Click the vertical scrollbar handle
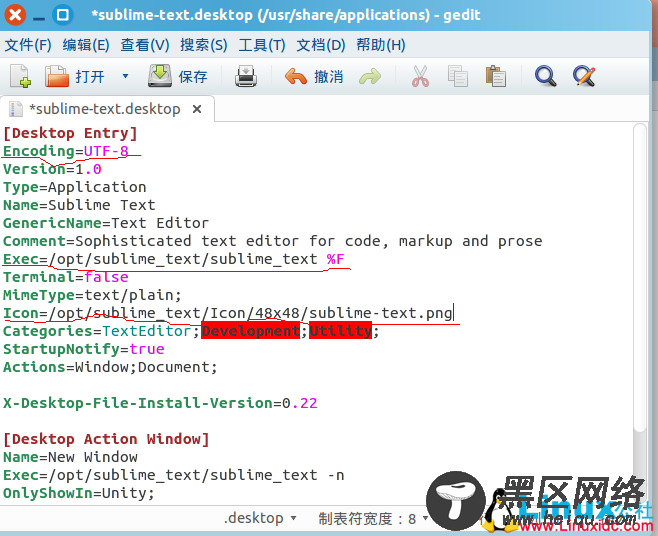The width and height of the screenshot is (658, 536). (x=640, y=277)
